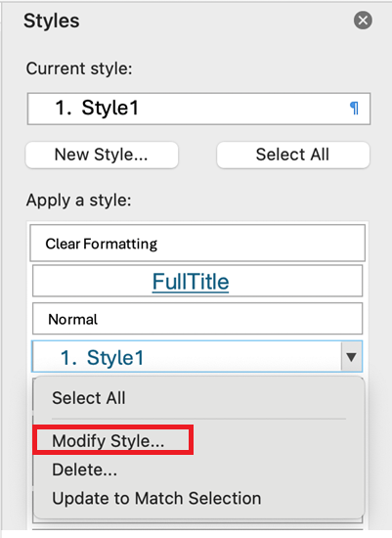
Task: Select the Current style box showing Style1
Action: point(198,109)
